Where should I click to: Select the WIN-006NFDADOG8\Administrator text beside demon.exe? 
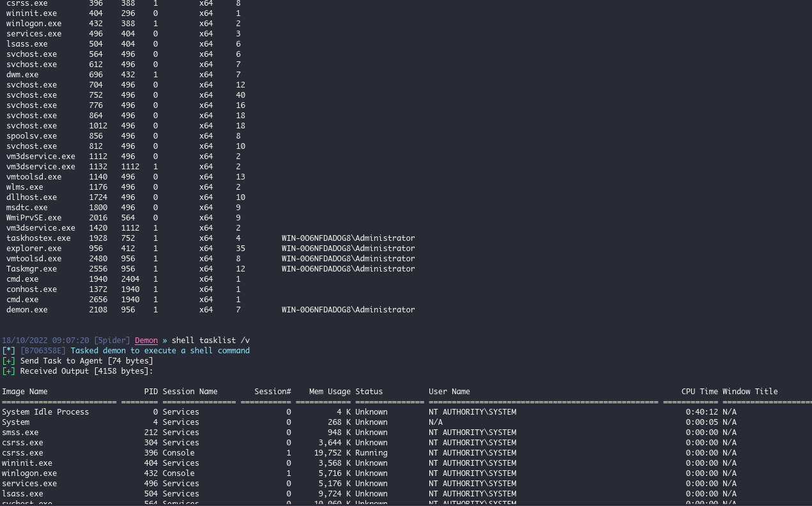pos(348,309)
